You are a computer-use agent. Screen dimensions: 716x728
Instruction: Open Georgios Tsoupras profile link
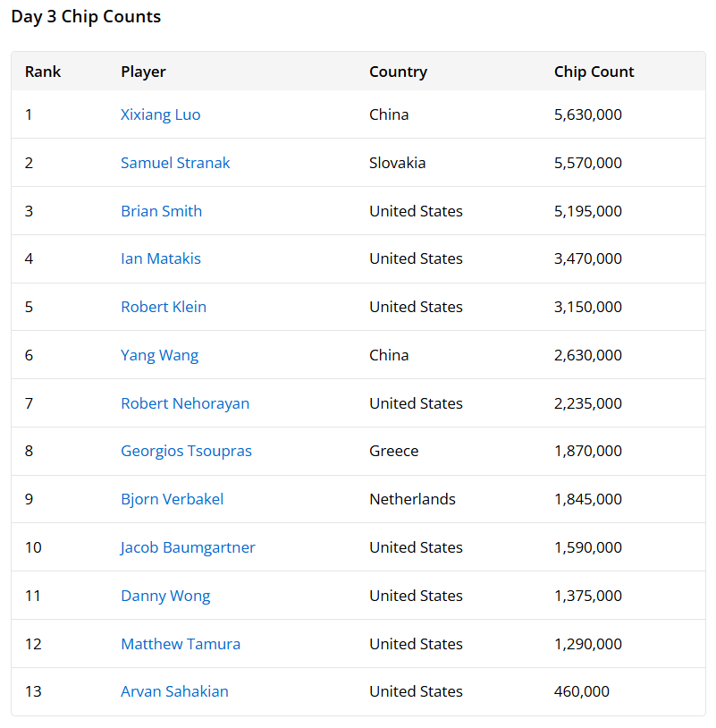(186, 451)
